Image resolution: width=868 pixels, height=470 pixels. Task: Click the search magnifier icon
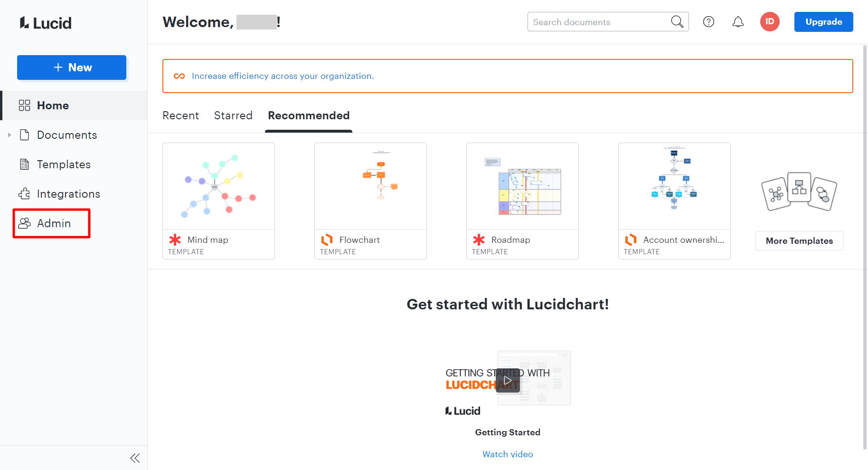pos(677,22)
